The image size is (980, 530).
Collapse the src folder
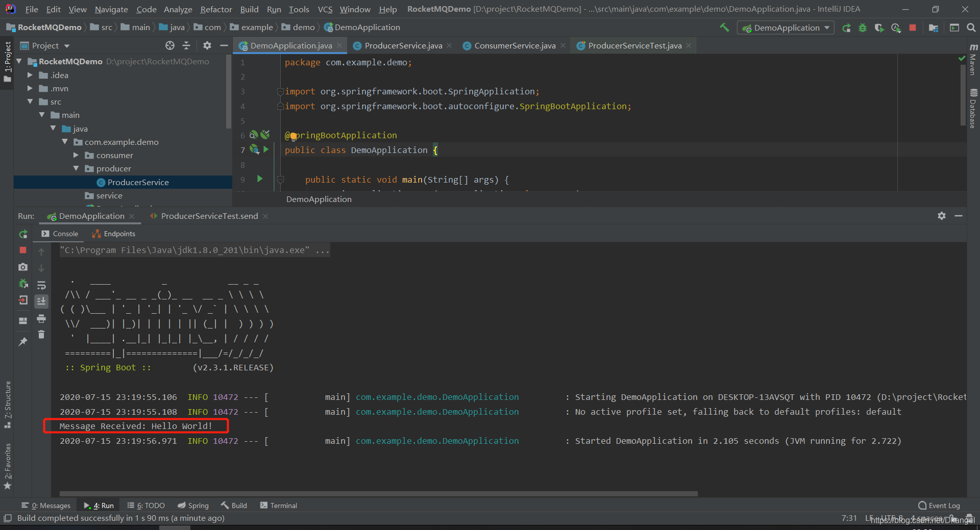pos(30,102)
